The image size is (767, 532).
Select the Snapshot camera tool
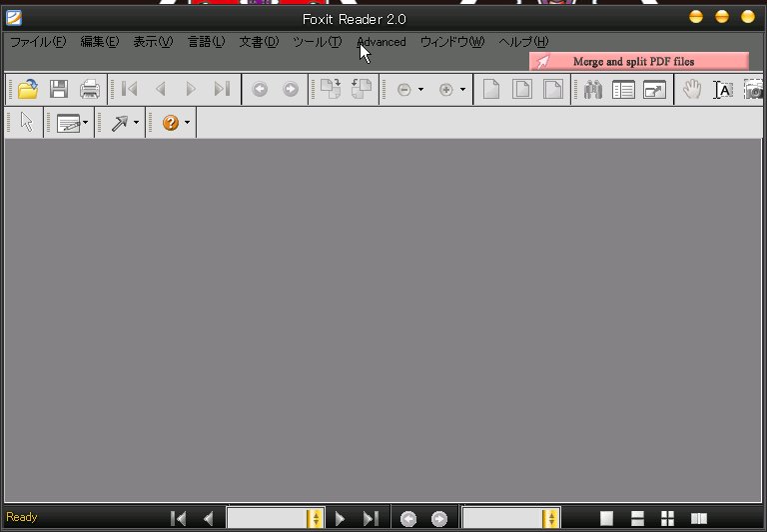(x=754, y=90)
